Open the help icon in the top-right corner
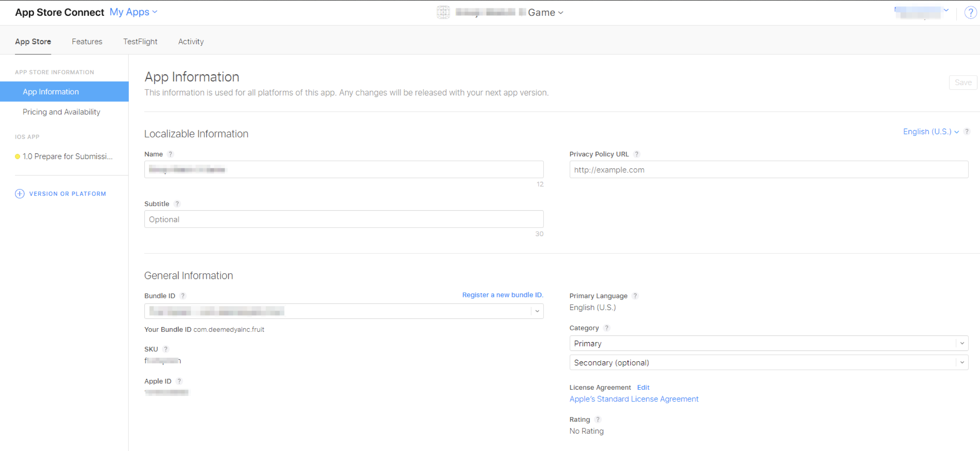This screenshot has width=980, height=451. tap(971, 12)
